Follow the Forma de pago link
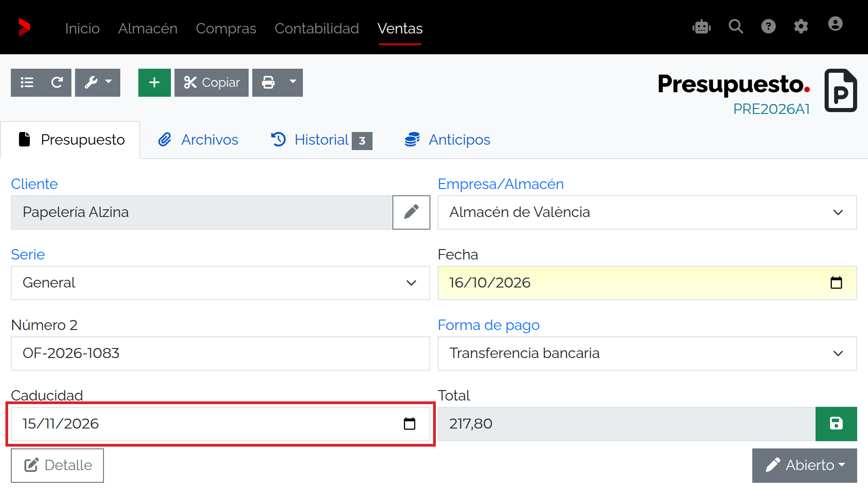Screen dimensions: 868x490 489,325
